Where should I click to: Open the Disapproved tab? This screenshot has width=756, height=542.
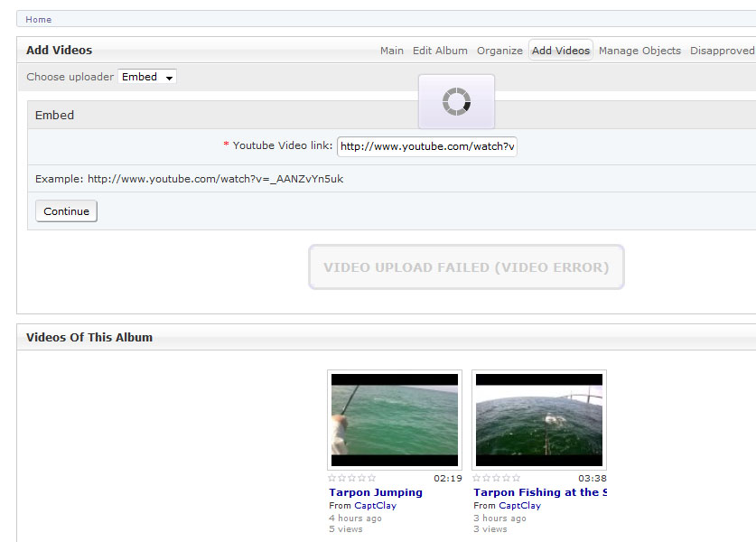point(723,51)
